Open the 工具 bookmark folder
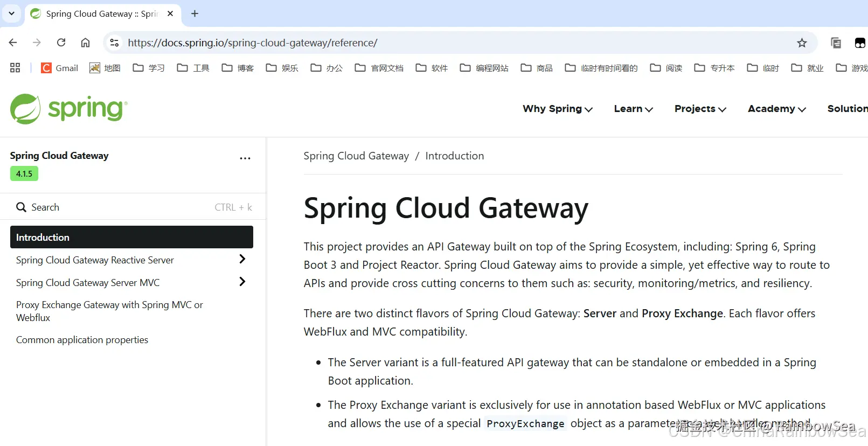This screenshot has height=446, width=868. [193, 68]
